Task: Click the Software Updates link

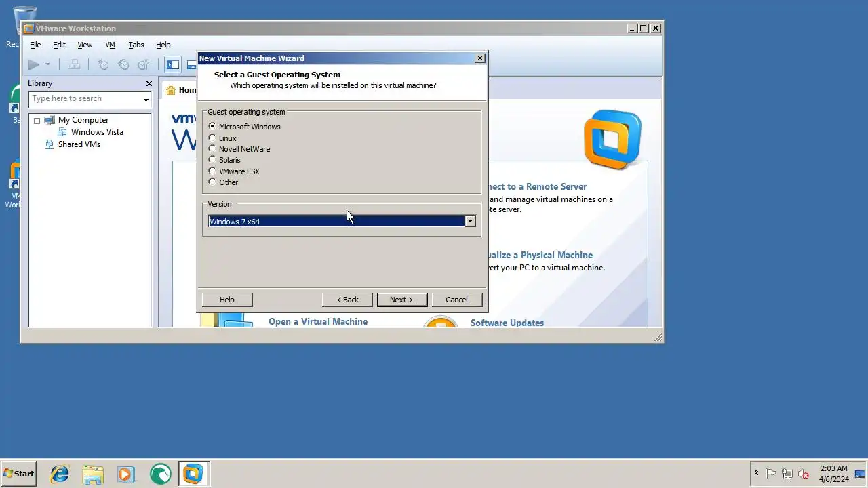Action: pos(507,323)
